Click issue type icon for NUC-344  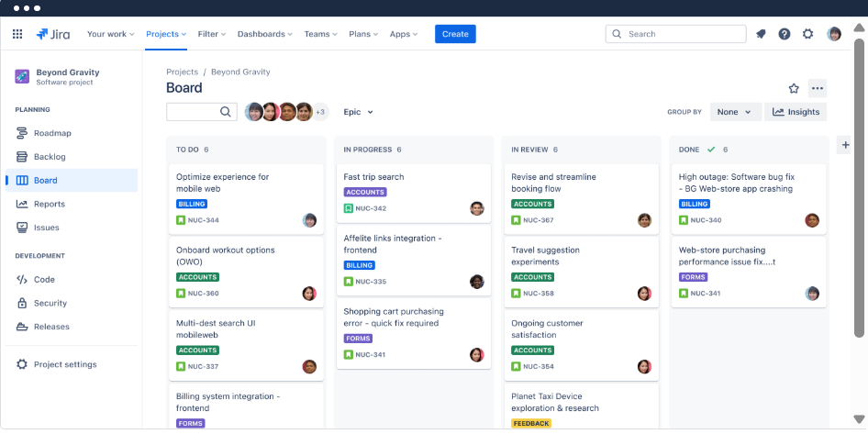pyautogui.click(x=181, y=220)
